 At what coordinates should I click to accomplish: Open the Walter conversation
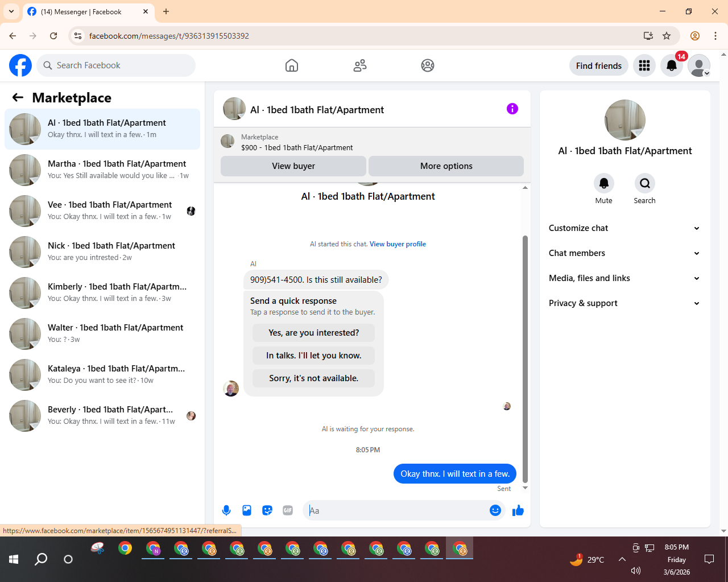[102, 334]
